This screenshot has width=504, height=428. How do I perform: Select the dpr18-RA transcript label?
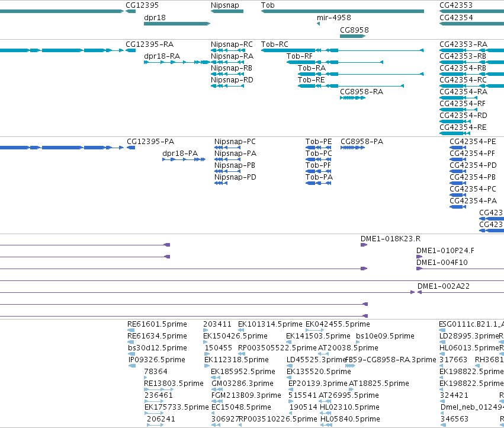tap(162, 56)
